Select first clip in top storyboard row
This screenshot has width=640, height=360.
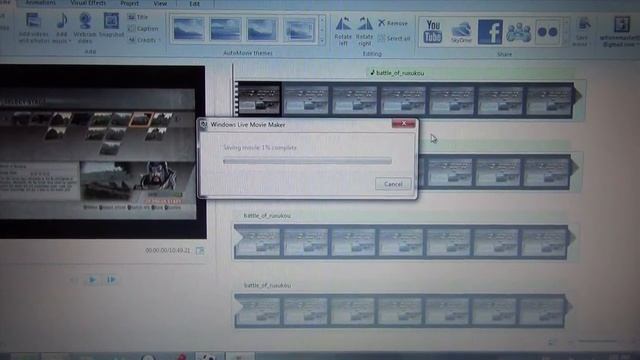click(260, 100)
